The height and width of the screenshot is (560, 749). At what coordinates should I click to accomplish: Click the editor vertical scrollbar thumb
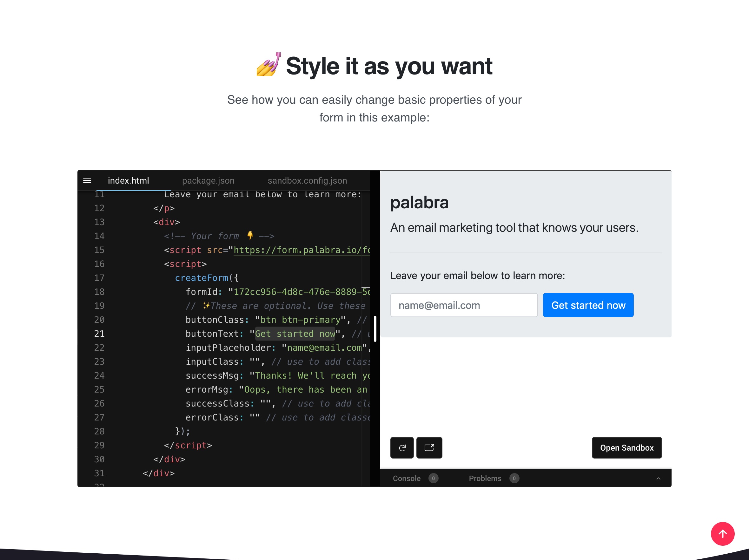(x=375, y=329)
